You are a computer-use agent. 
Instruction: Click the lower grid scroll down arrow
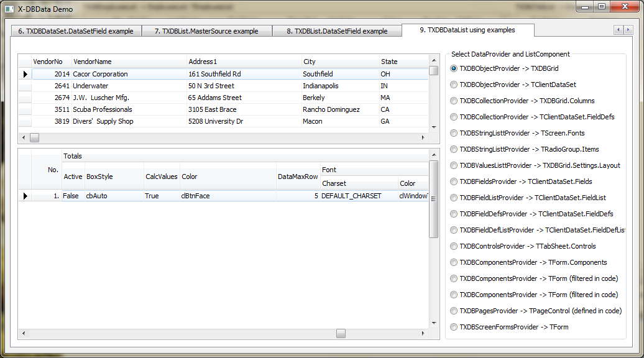pos(433,322)
